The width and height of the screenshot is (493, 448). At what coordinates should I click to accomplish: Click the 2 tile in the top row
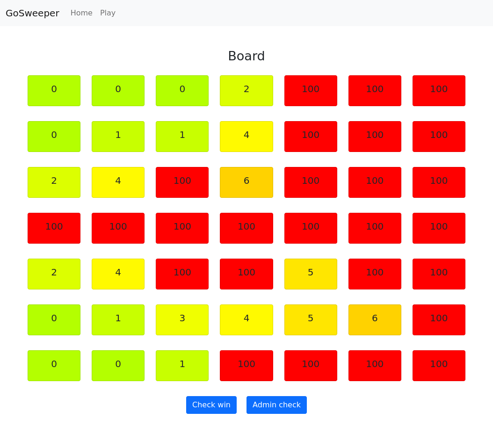[x=246, y=91]
